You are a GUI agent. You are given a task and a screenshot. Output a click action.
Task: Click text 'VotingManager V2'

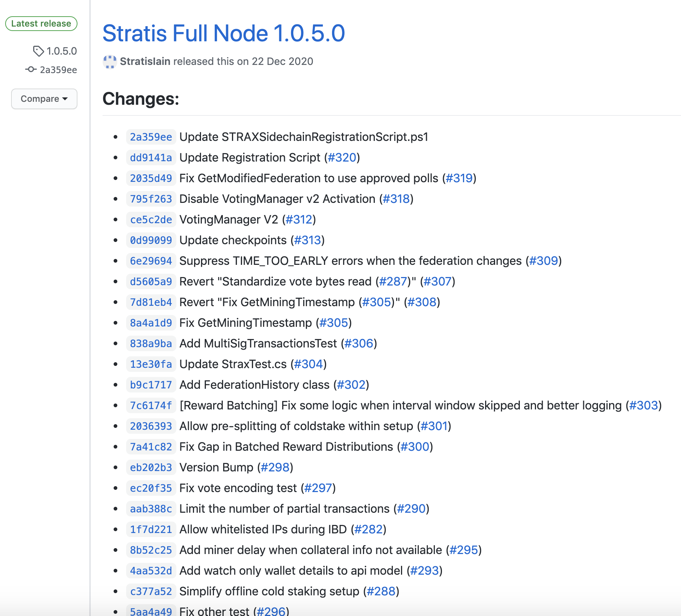(x=229, y=219)
